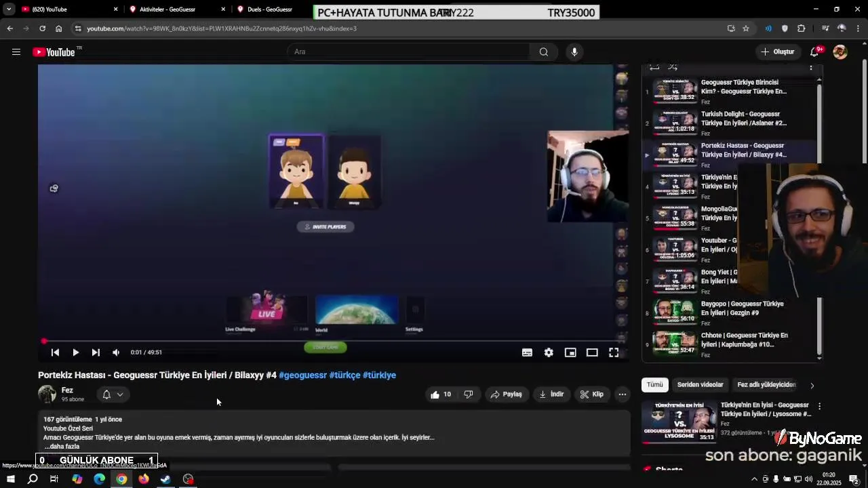The image size is (868, 488).
Task: Open Chrome home page button
Action: [58, 28]
